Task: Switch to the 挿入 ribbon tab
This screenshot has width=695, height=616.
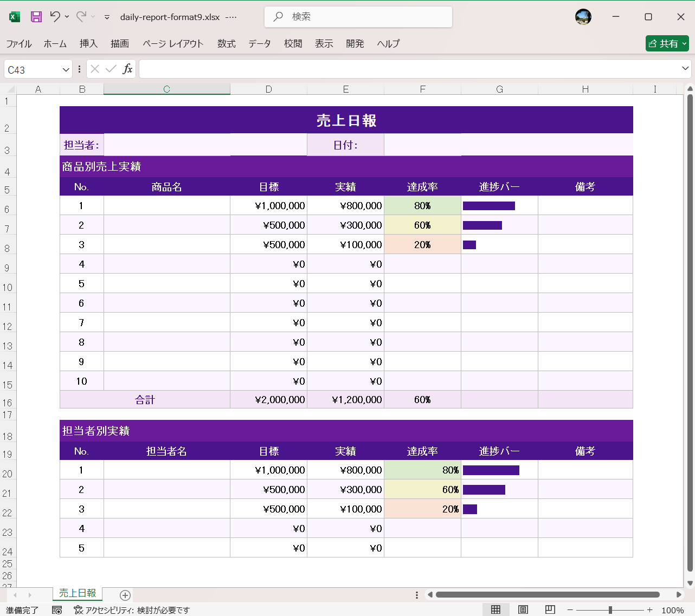Action: click(88, 44)
